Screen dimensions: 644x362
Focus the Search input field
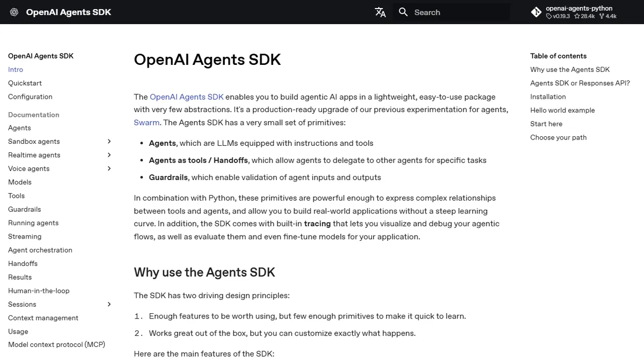[x=451, y=12]
